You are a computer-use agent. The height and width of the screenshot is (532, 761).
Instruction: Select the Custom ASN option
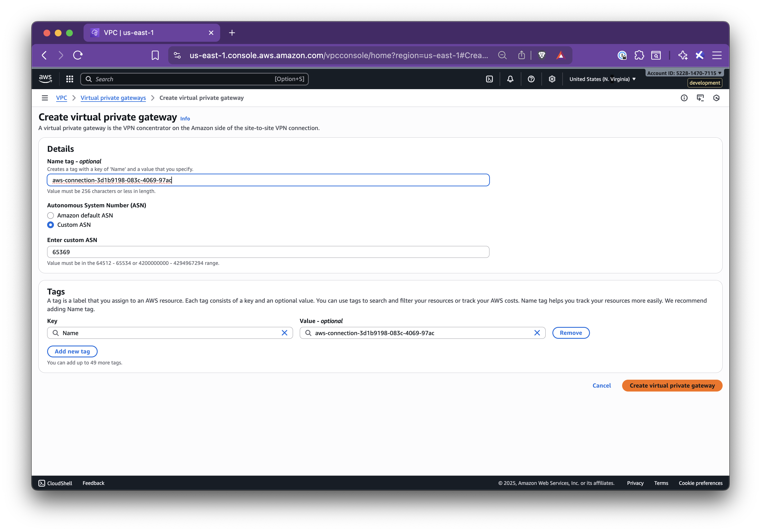coord(50,225)
